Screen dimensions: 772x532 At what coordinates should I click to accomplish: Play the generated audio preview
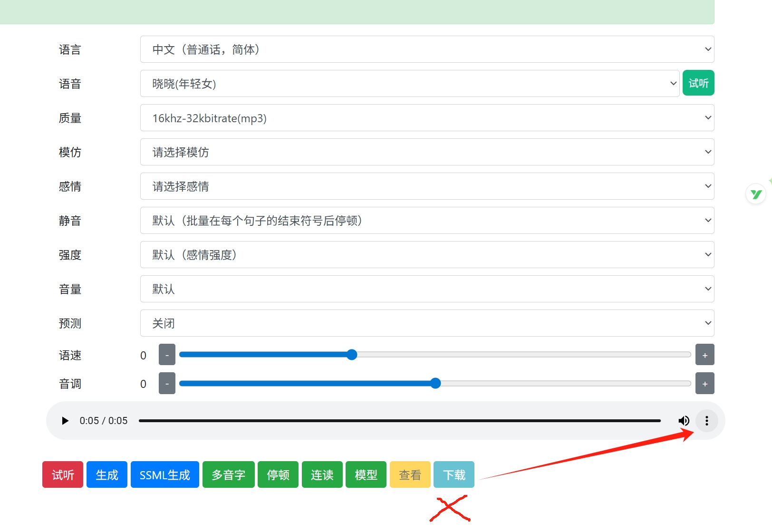click(65, 420)
